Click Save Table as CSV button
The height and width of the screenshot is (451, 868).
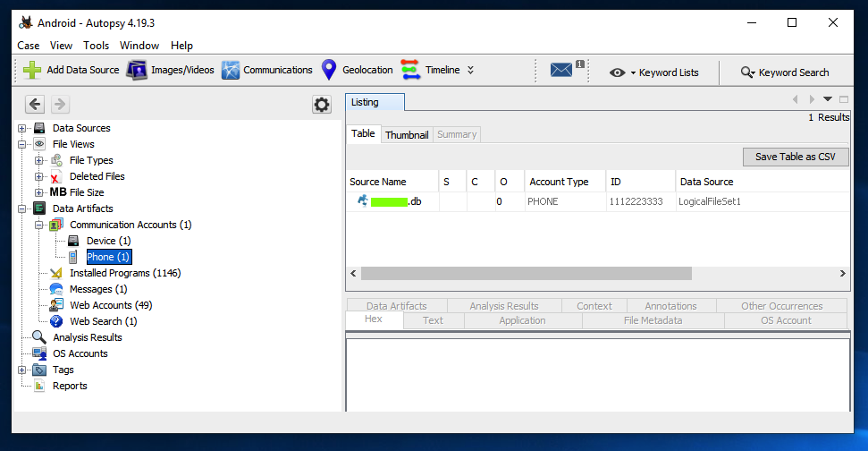(x=796, y=157)
